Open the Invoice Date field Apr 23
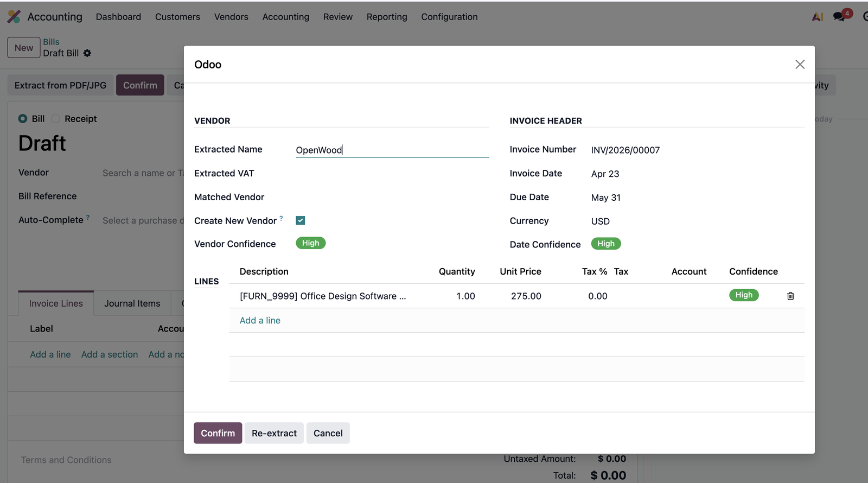 605,174
